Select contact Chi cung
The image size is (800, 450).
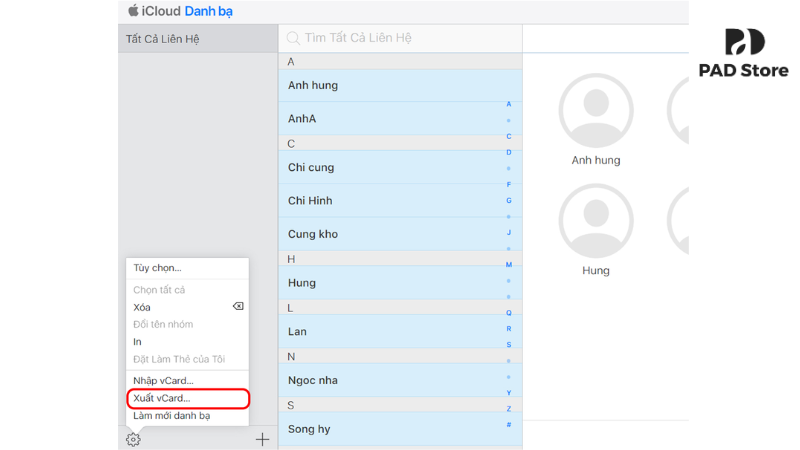pyautogui.click(x=401, y=167)
